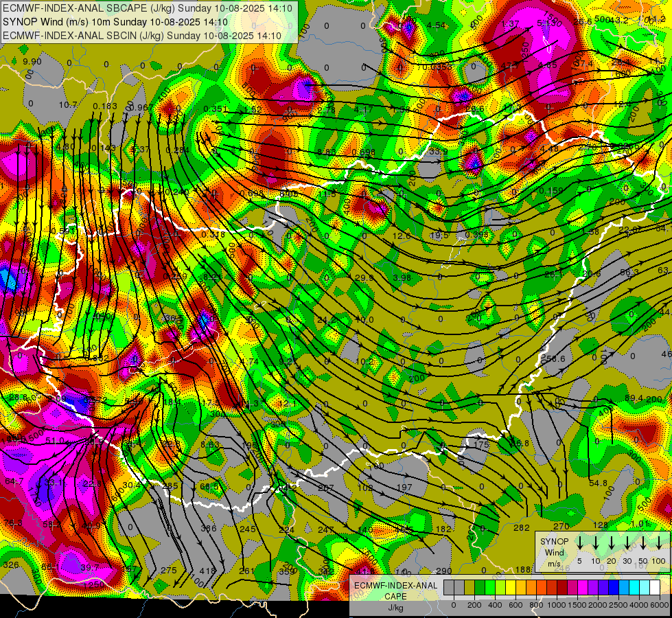Click the map value '19.5'
This screenshot has height=618, width=672.
pyautogui.click(x=439, y=236)
